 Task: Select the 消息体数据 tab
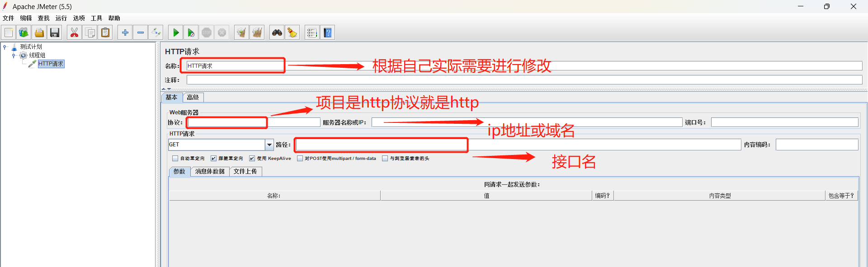(210, 172)
